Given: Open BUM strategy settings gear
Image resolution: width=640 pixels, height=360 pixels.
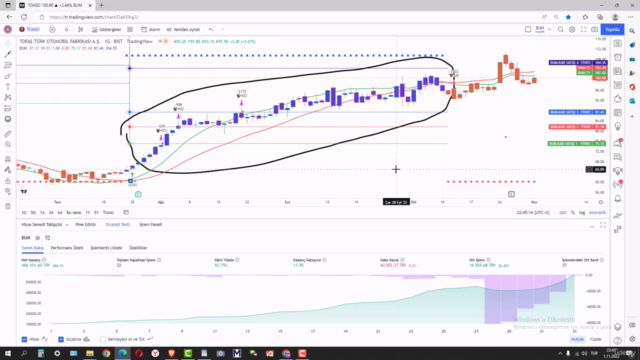Looking at the screenshot, I should pos(38,238).
